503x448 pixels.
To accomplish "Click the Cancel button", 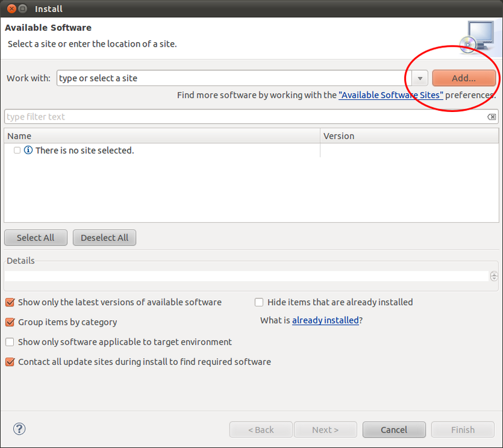I will 394,430.
